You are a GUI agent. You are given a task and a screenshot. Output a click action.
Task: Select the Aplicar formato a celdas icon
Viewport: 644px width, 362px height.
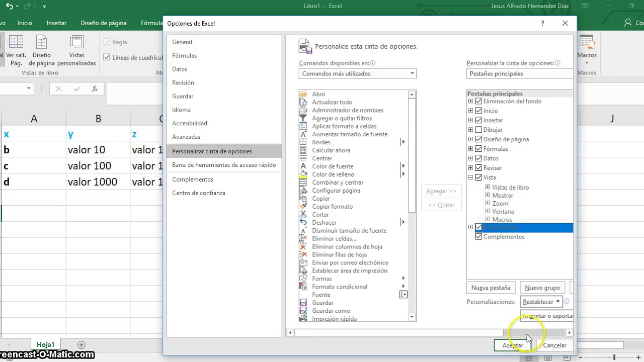(x=303, y=126)
